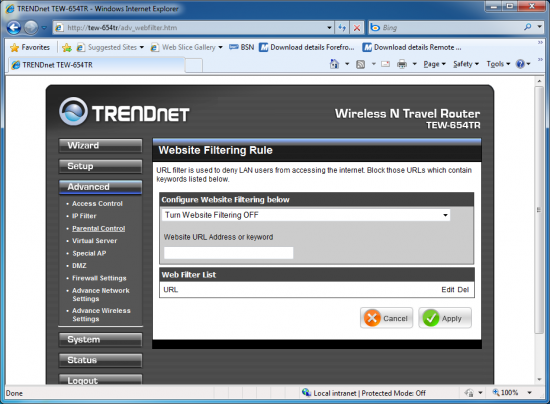This screenshot has width=550, height=404.
Task: Open a new blank tab
Action: pos(193,65)
